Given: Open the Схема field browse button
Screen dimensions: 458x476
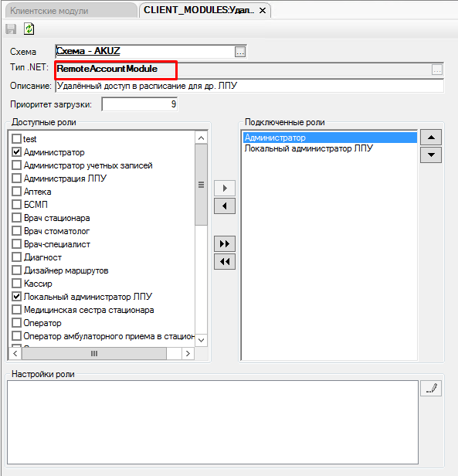Looking at the screenshot, I should pyautogui.click(x=240, y=52).
